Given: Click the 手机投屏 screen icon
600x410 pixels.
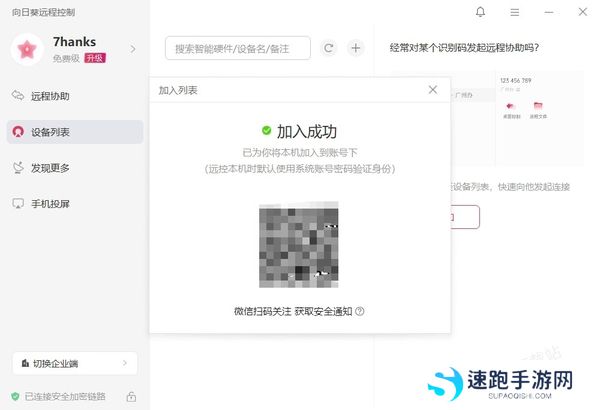Looking at the screenshot, I should (x=18, y=203).
